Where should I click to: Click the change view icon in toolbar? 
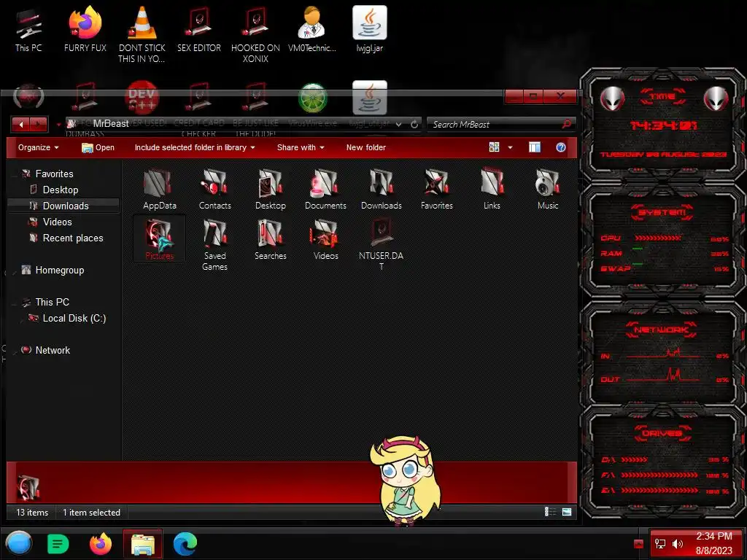click(494, 147)
